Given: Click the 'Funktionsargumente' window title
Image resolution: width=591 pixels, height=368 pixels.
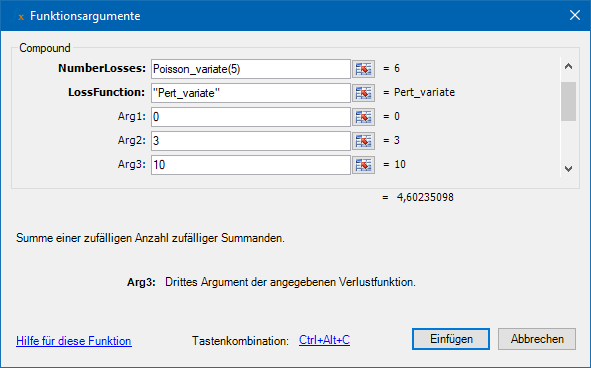Looking at the screenshot, I should click(85, 16).
